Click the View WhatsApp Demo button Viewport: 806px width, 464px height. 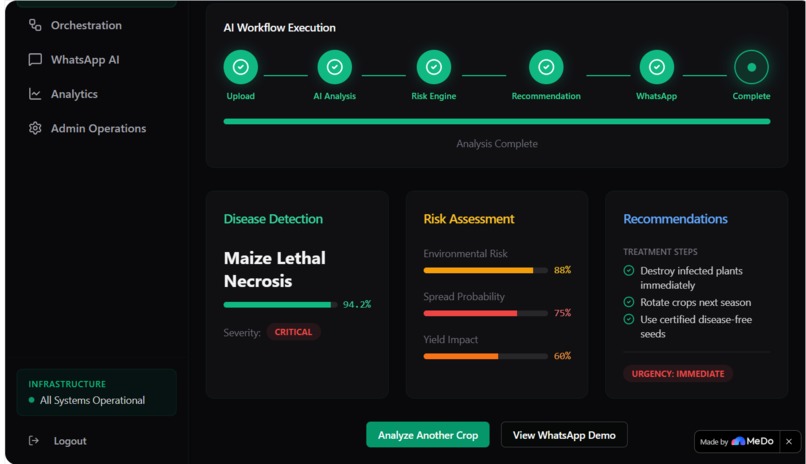coord(564,435)
